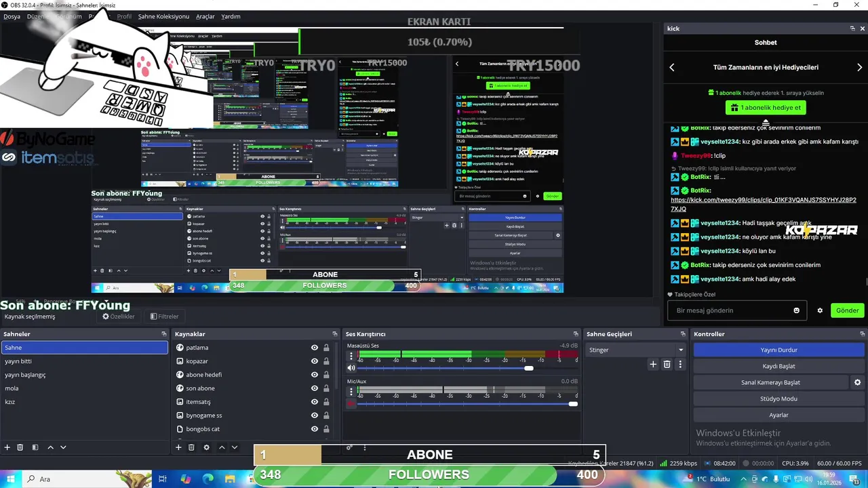Select the mola scene

(84, 388)
